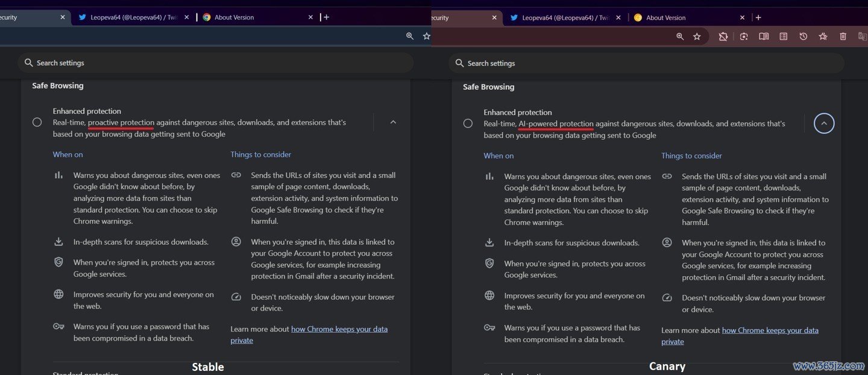Click the 'Enhanced protection' label in Canary window
The image size is (868, 375).
[518, 112]
